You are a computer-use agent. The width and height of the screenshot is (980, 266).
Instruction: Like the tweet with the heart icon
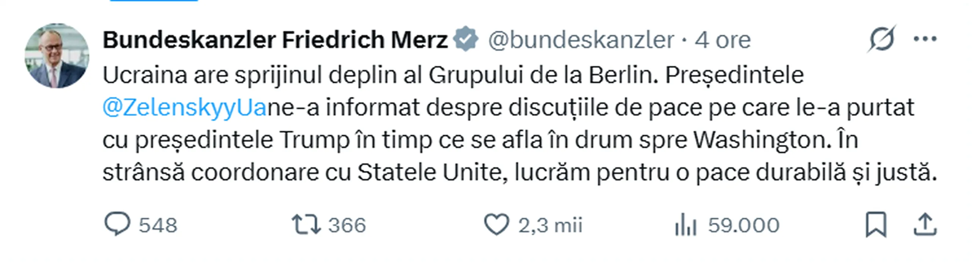coord(496,225)
